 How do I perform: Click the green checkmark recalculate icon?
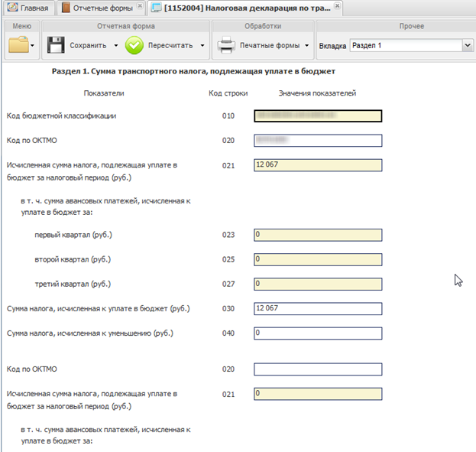[x=134, y=45]
